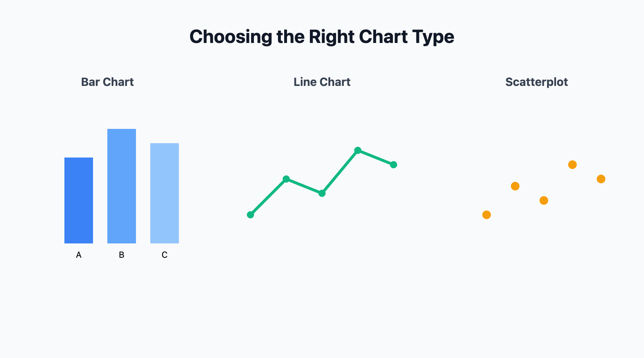Click the dark blue bar A

pyautogui.click(x=79, y=200)
